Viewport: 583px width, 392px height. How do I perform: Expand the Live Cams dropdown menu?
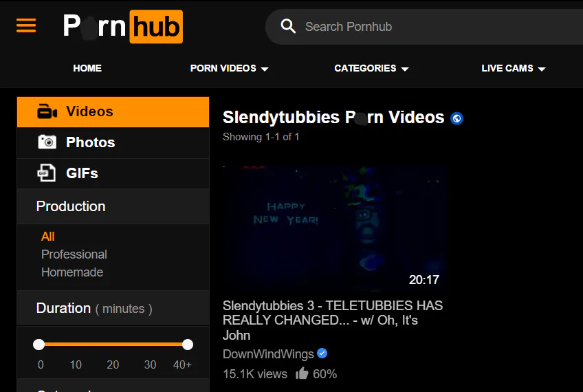(x=513, y=69)
